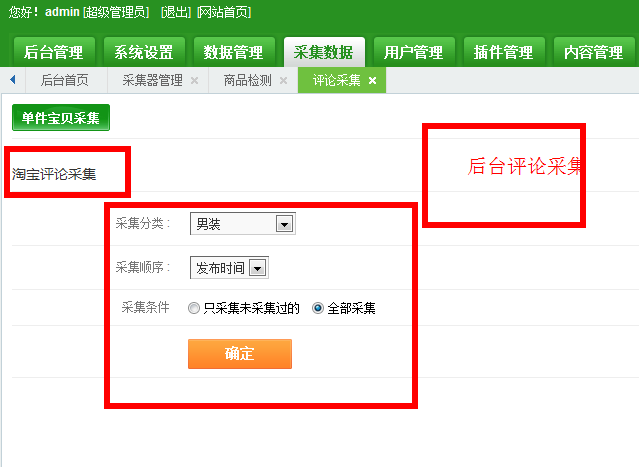Click the 采集分类 label

click(x=142, y=224)
